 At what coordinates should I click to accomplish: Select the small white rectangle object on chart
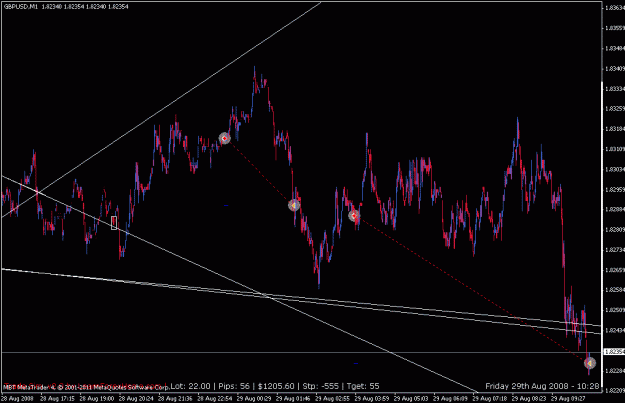pos(114,223)
